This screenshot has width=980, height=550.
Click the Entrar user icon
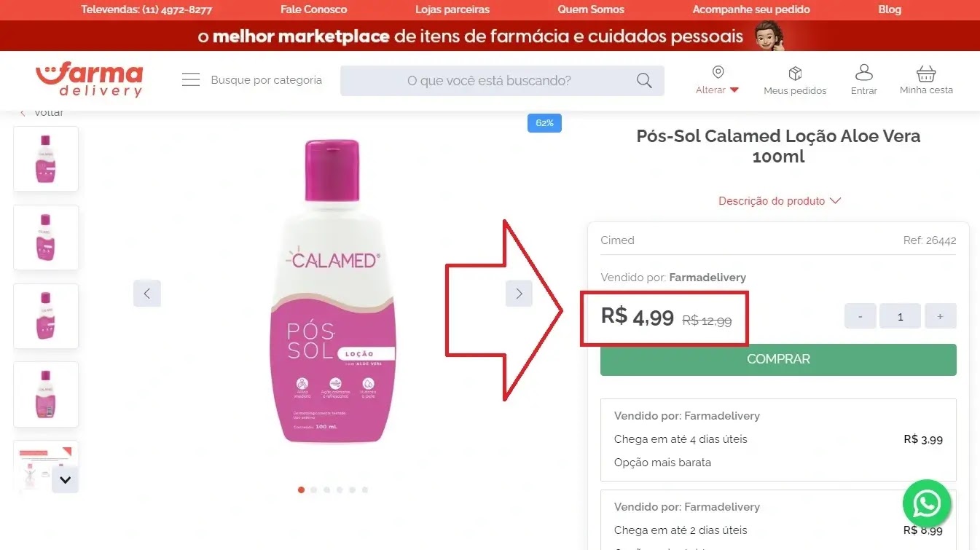[x=864, y=73]
